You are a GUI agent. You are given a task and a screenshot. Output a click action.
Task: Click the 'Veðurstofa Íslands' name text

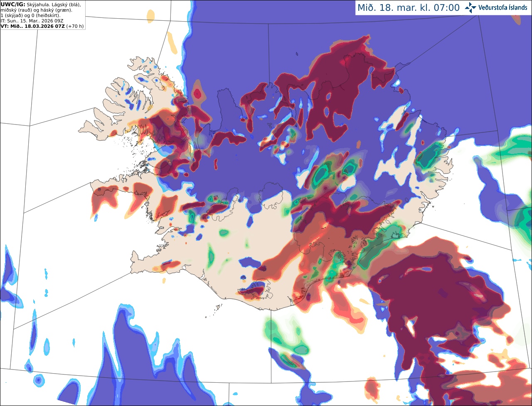pos(502,7)
